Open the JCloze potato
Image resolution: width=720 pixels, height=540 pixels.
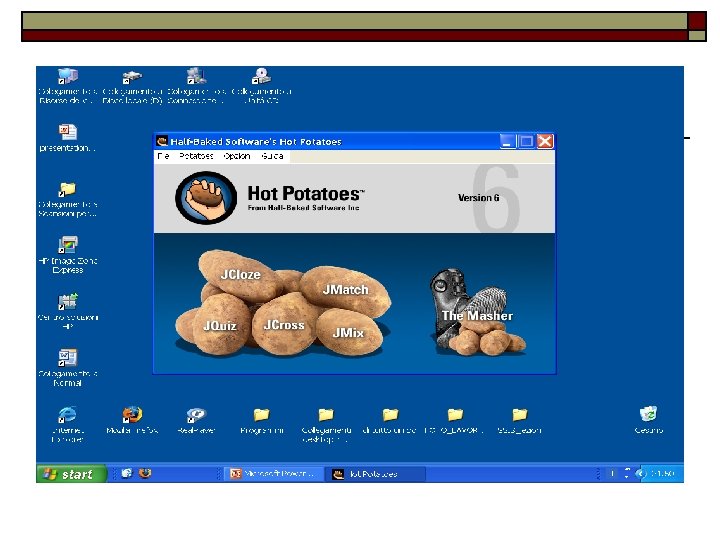coord(241,275)
